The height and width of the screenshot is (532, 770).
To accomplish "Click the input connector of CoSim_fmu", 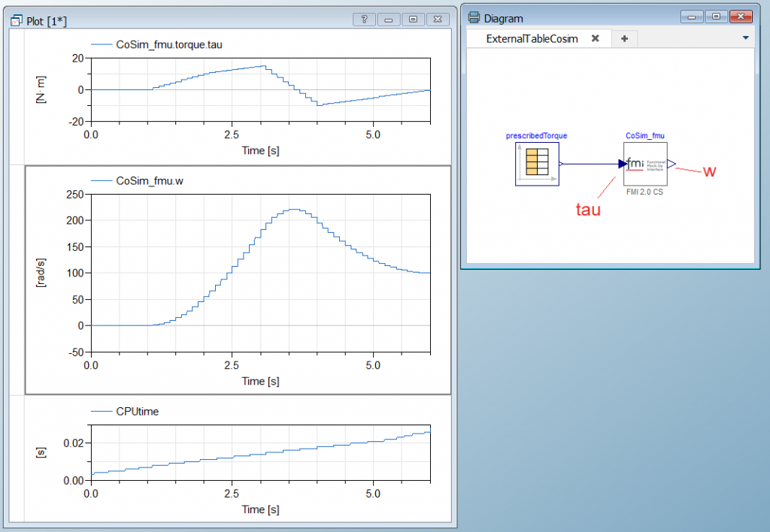I will (623, 164).
